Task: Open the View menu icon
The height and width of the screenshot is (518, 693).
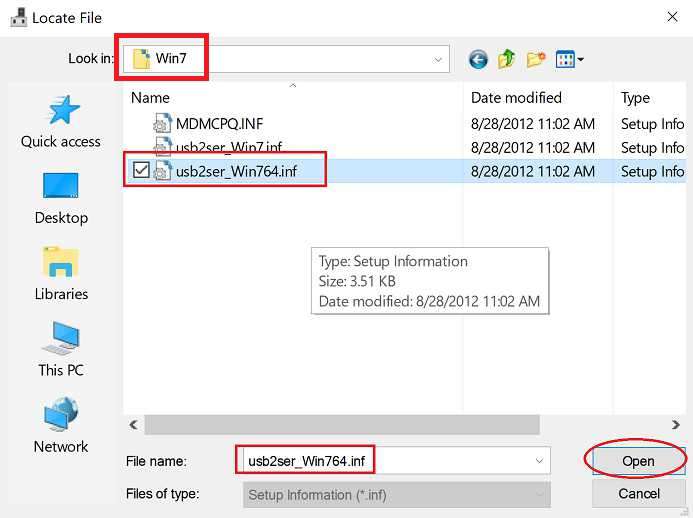Action: tap(569, 60)
